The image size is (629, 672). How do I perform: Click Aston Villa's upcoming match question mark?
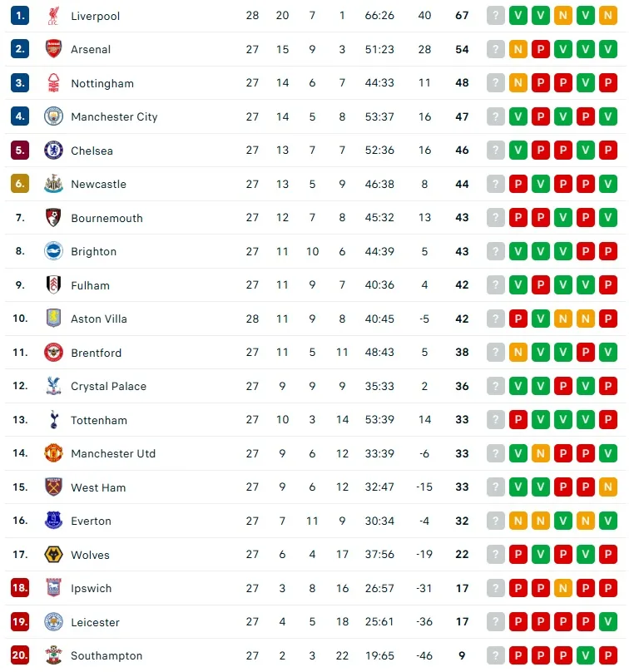pos(496,319)
